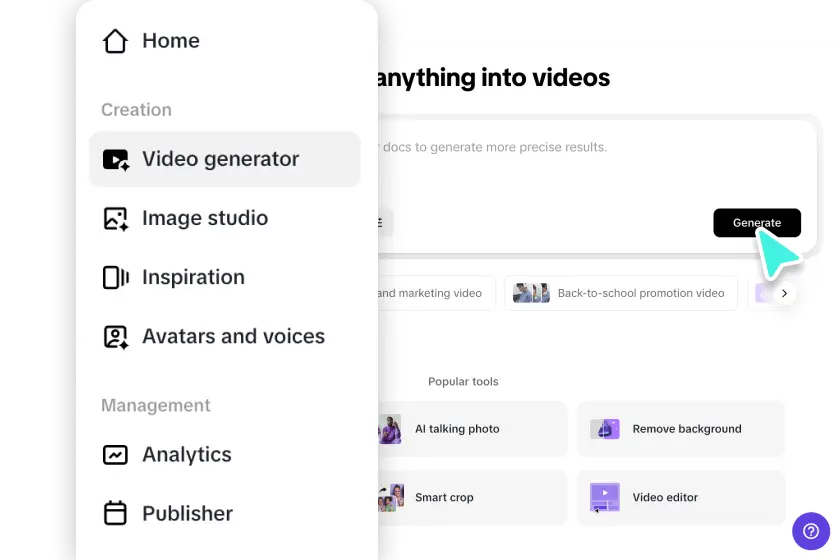Open the AI talking photo tool

click(470, 429)
